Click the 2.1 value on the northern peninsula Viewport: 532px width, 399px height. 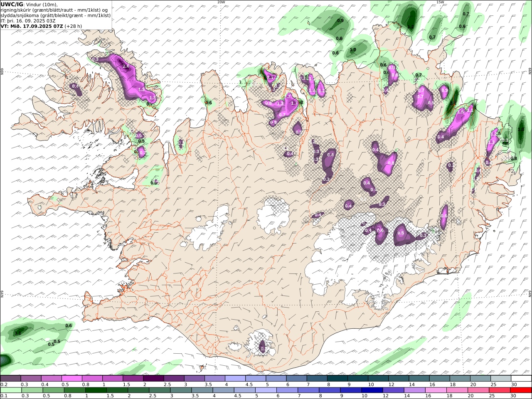270,77
